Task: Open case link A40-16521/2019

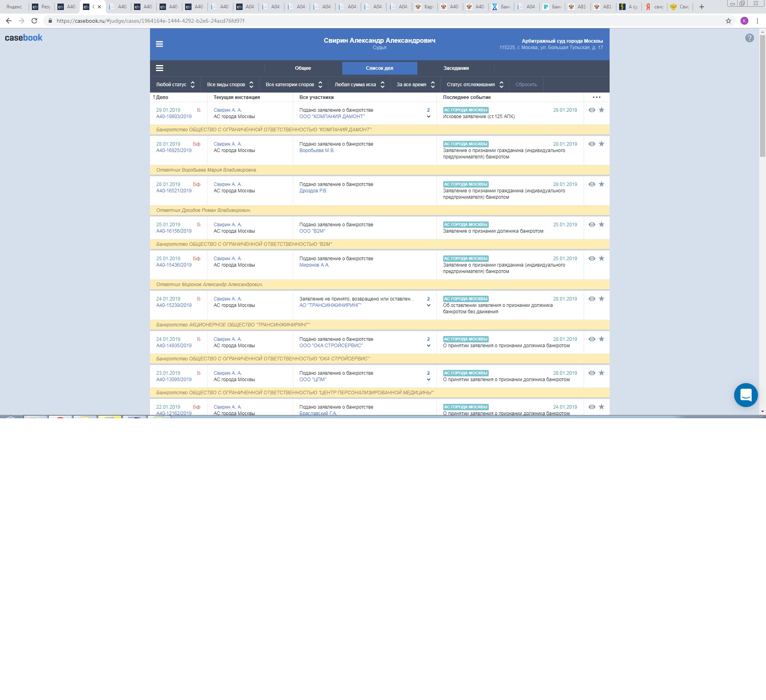Action: [174, 191]
